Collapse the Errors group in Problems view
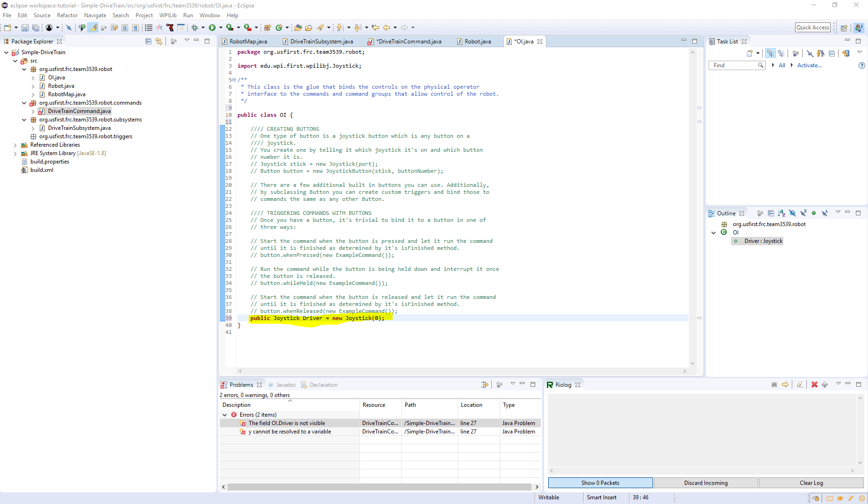 click(x=224, y=414)
